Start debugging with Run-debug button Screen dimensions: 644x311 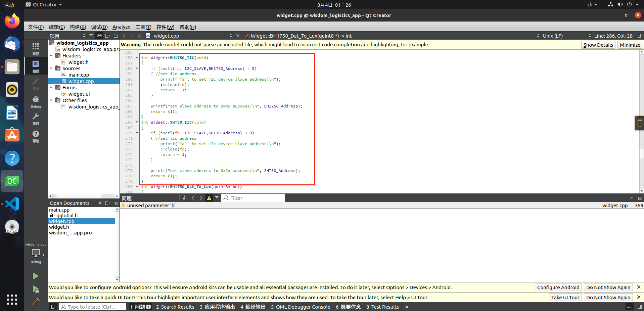click(36, 289)
